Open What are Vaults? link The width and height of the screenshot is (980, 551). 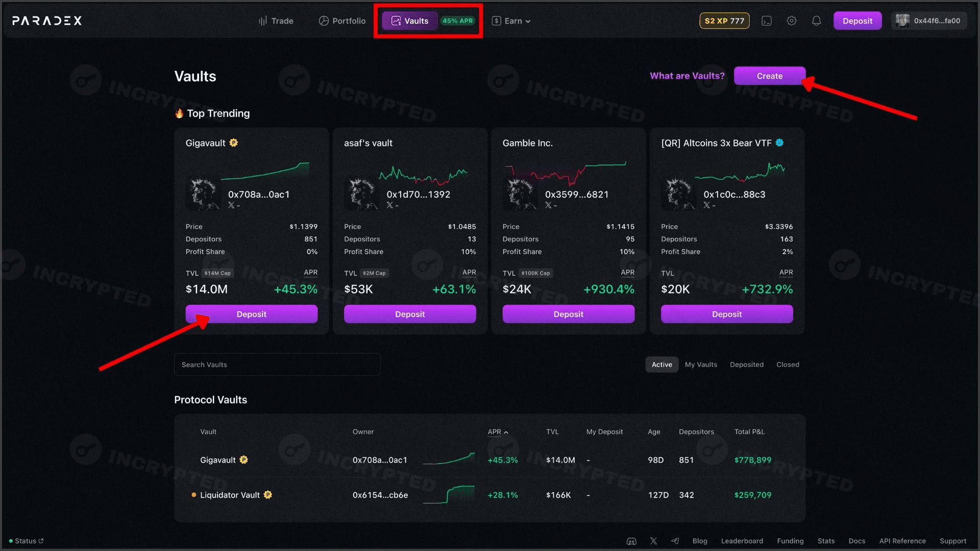(687, 76)
